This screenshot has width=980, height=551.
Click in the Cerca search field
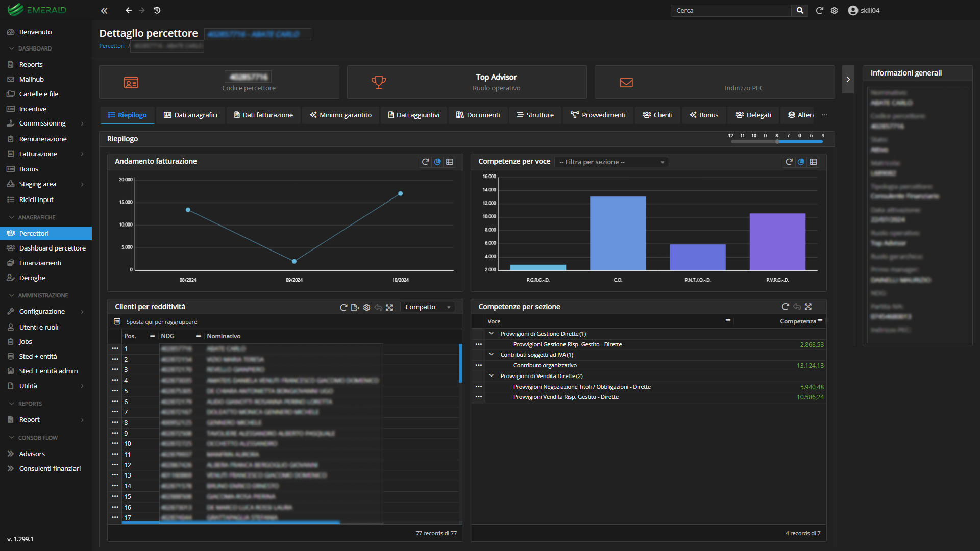[731, 10]
